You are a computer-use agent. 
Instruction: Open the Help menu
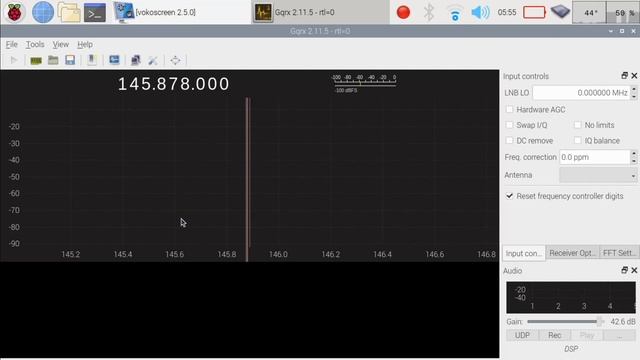85,44
